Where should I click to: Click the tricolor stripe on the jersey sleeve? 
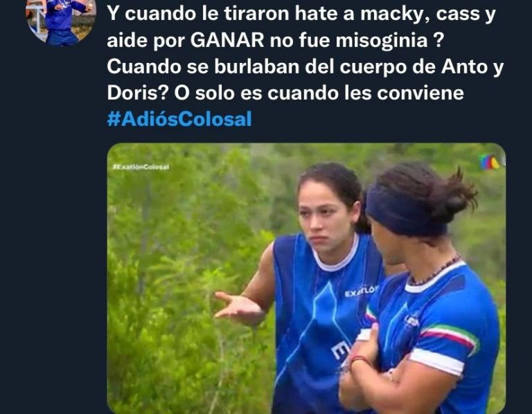pos(449,336)
